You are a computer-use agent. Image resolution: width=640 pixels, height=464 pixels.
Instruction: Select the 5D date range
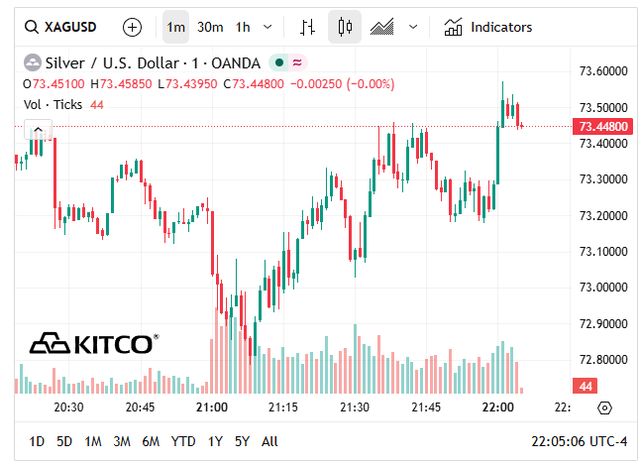[x=64, y=441]
